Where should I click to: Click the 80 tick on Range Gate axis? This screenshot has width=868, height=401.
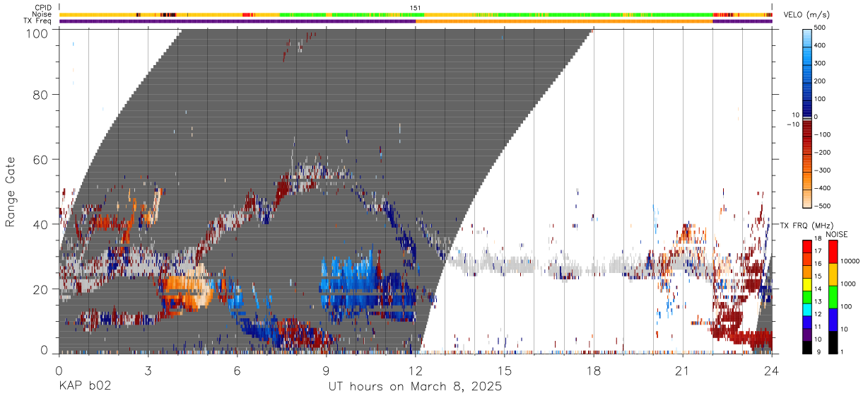(41, 94)
